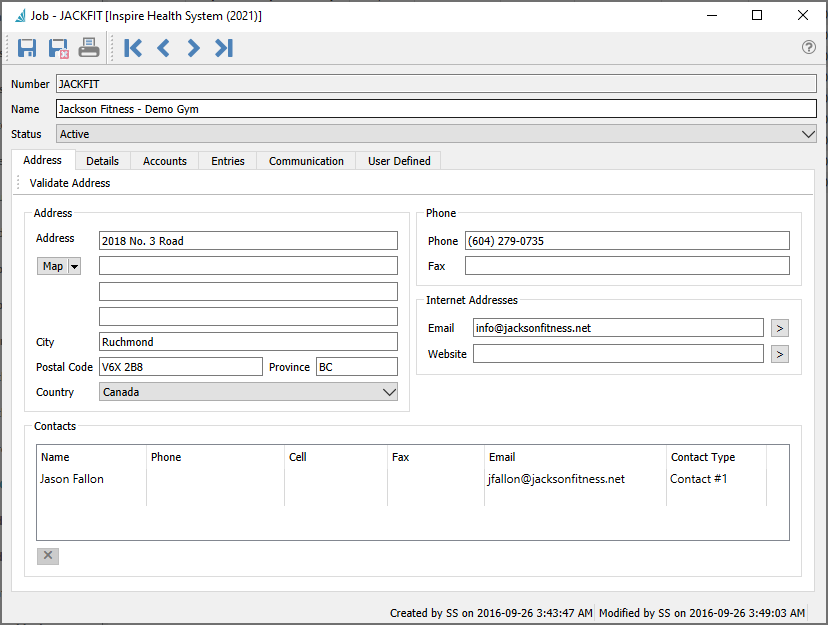Jump to the last job record
828x625 pixels.
(x=224, y=48)
